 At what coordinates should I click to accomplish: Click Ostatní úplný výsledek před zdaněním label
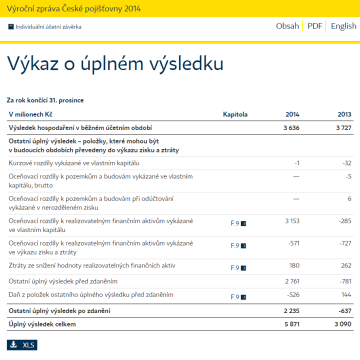click(63, 281)
